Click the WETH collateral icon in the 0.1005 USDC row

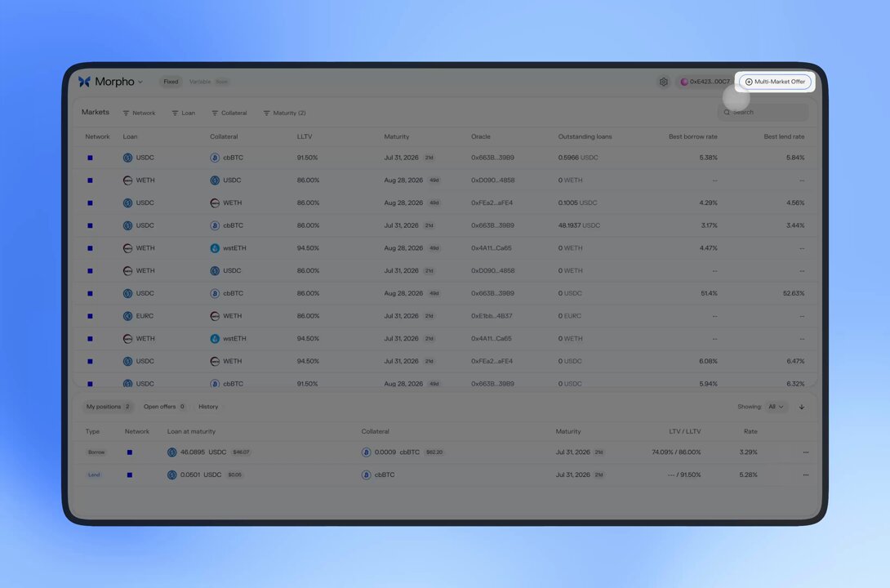[215, 203]
